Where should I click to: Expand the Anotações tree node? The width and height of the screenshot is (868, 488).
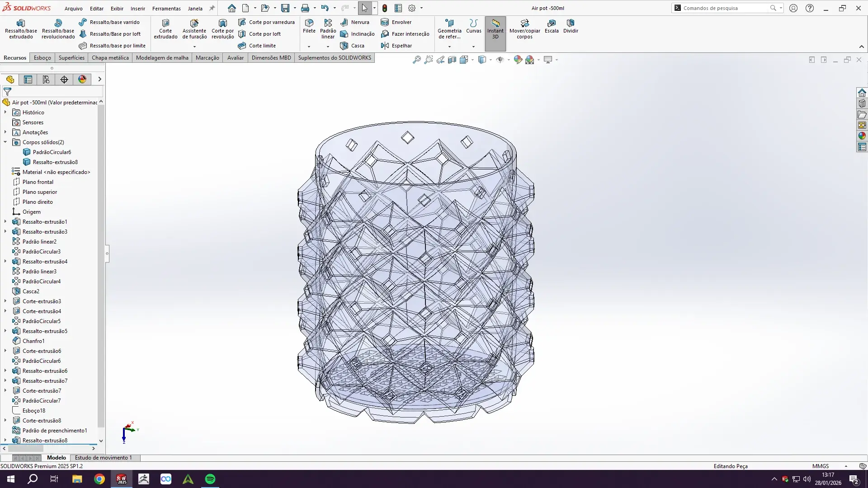tap(5, 132)
